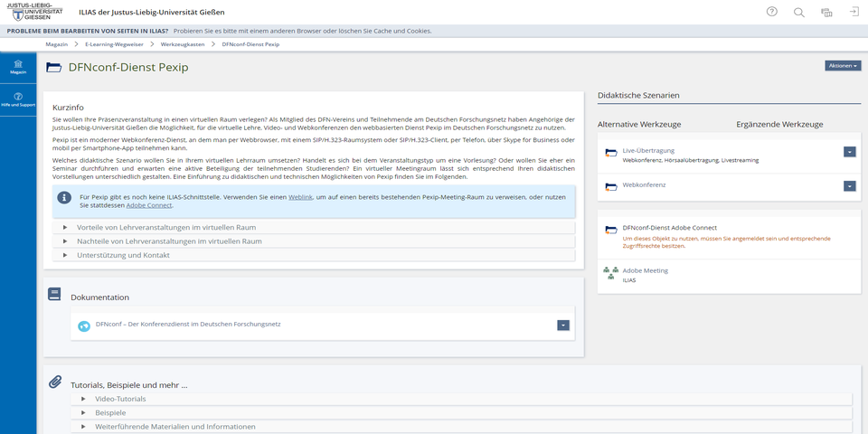Click the Live-Übertragung folder icon
868x434 pixels.
click(x=610, y=153)
